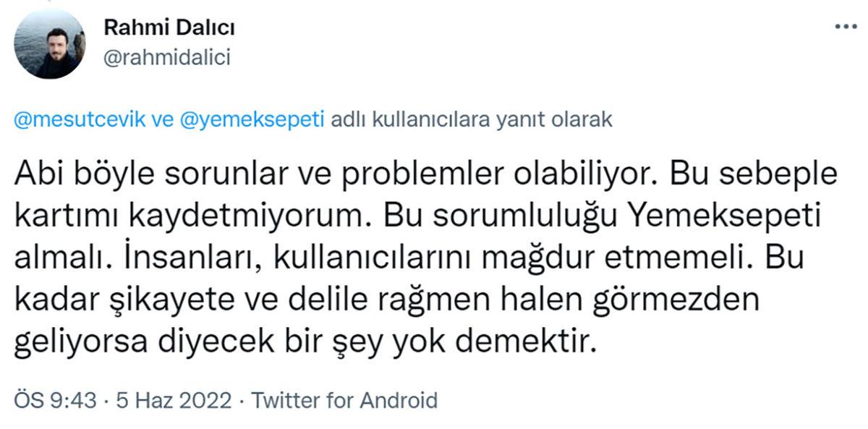Click the Twitter for Android source link
This screenshot has height=429, width=868.
point(345,398)
